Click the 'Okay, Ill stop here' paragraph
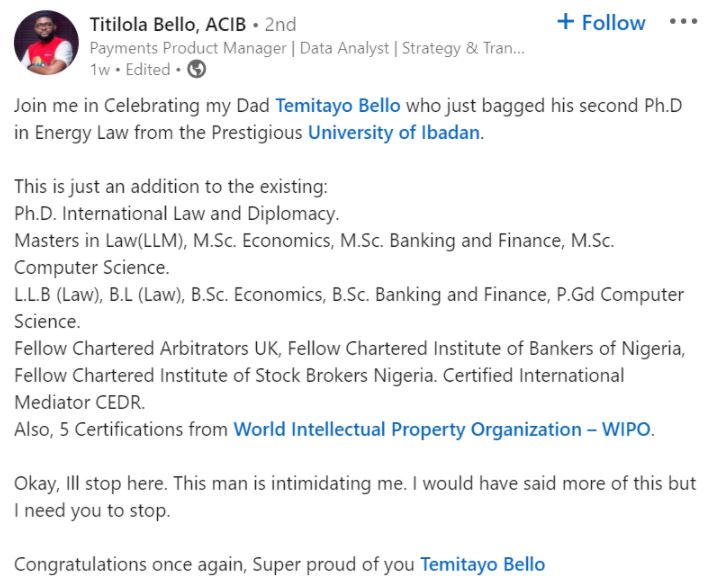The image size is (706, 580). pyautogui.click(x=354, y=483)
